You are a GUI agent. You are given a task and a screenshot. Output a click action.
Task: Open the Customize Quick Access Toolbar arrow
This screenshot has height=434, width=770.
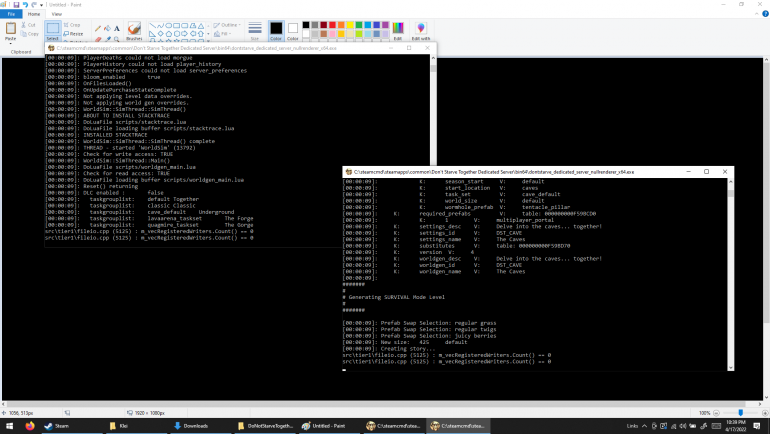pos(41,5)
